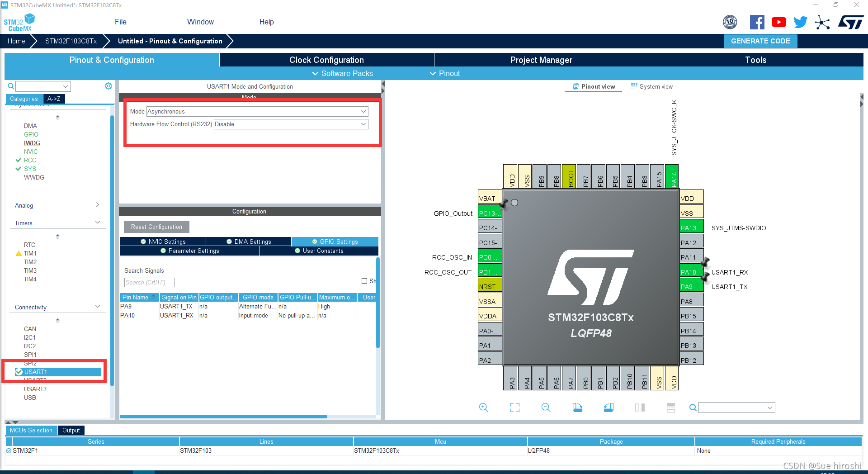Go to the Home breadcrumb
The height and width of the screenshot is (474, 868).
click(16, 41)
